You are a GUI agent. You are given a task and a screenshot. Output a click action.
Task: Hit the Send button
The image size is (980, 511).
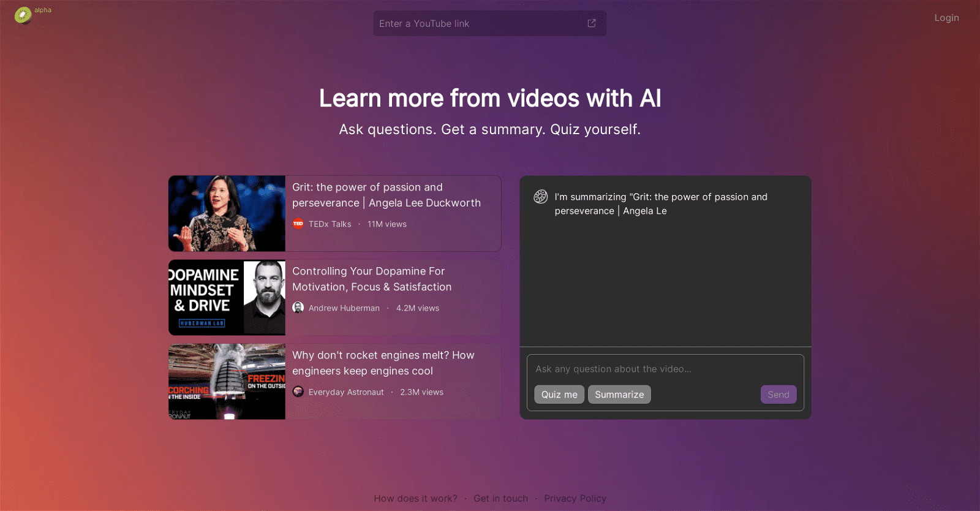[x=778, y=395]
